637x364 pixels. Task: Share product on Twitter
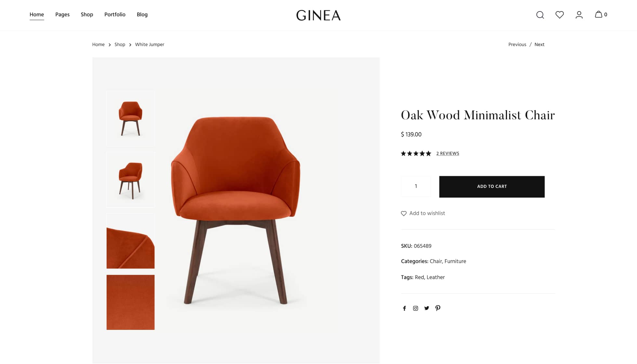pyautogui.click(x=426, y=308)
